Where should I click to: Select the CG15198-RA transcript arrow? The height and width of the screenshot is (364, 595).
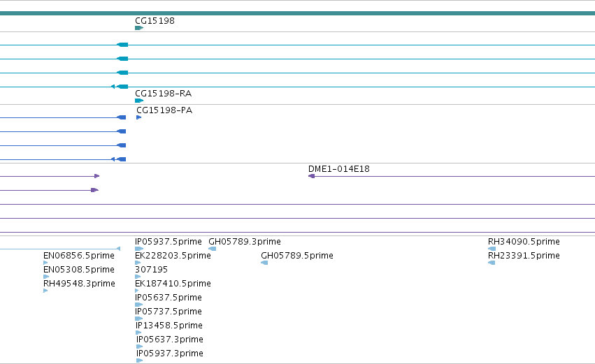tap(139, 101)
